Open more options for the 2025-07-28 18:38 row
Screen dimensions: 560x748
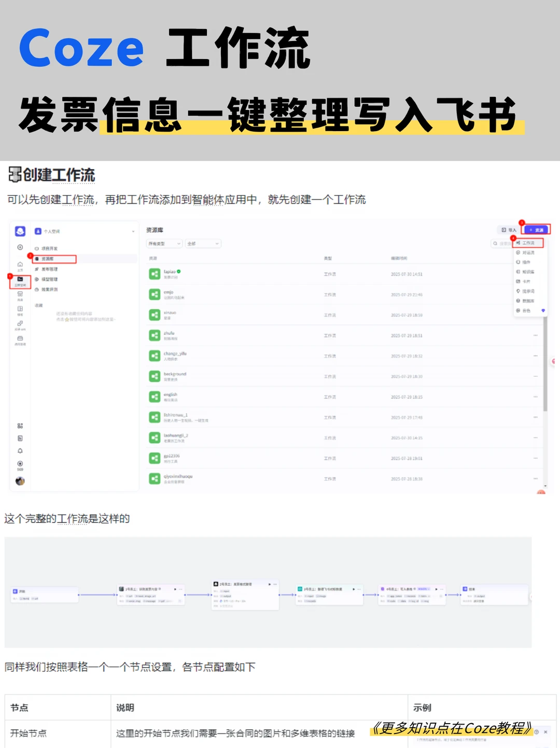(535, 478)
